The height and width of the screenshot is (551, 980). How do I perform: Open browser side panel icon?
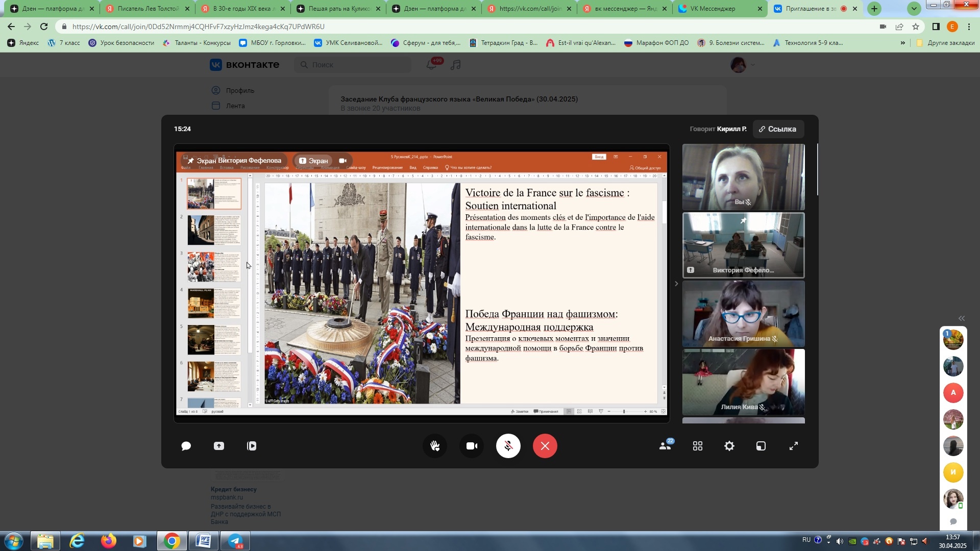point(936,27)
